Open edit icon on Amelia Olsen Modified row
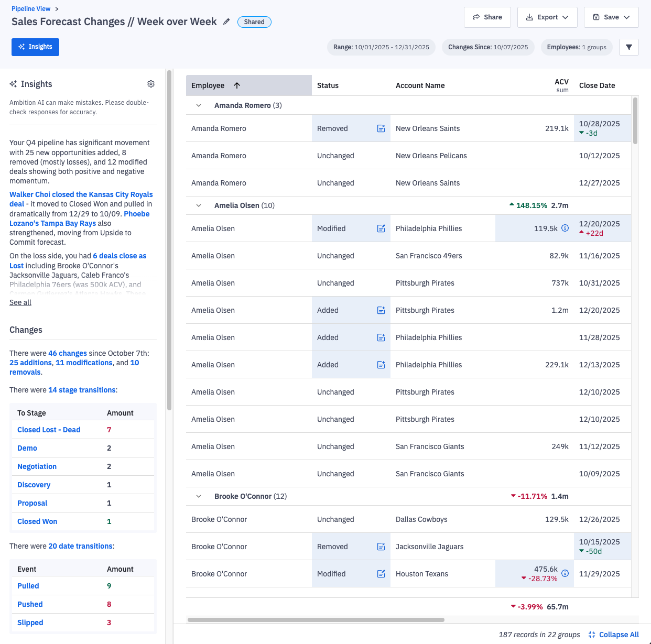Viewport: 651px width, 644px height. (381, 228)
